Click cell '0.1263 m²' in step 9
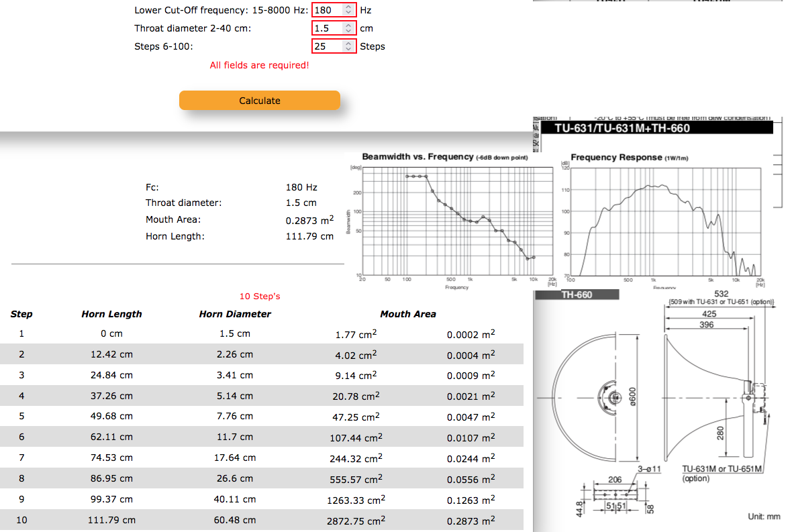 [471, 500]
